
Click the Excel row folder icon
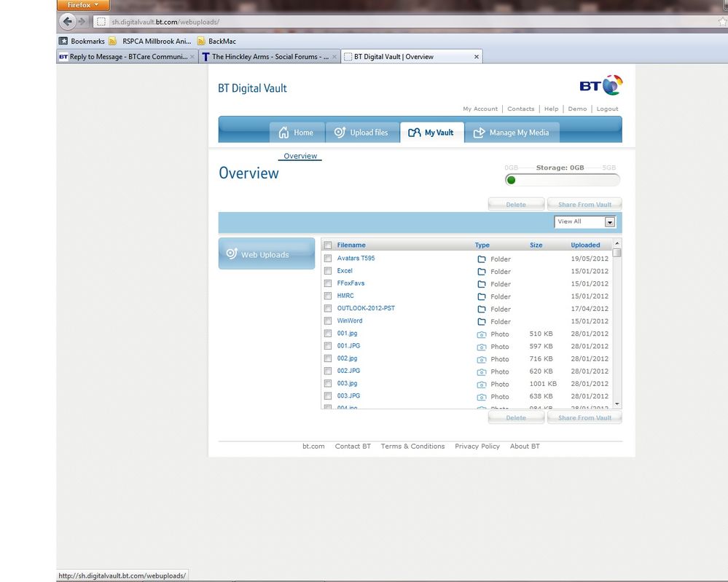pyautogui.click(x=482, y=272)
